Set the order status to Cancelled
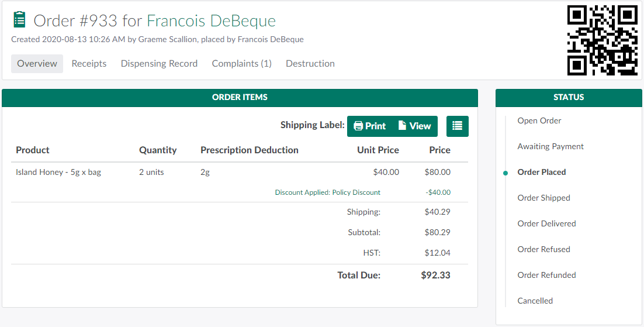 (535, 301)
